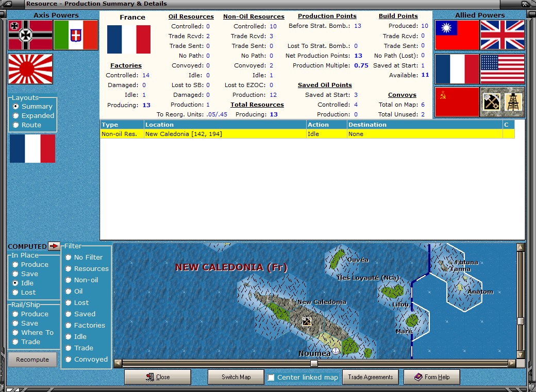Click map scroll right arrow
This screenshot has width=536, height=392.
coord(512,363)
